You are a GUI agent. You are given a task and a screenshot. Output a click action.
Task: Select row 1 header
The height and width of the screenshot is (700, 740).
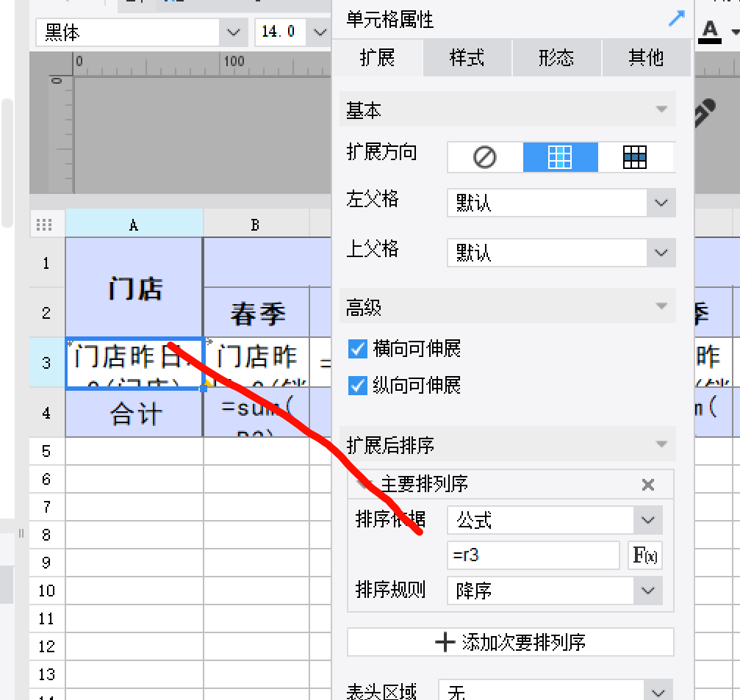point(46,263)
